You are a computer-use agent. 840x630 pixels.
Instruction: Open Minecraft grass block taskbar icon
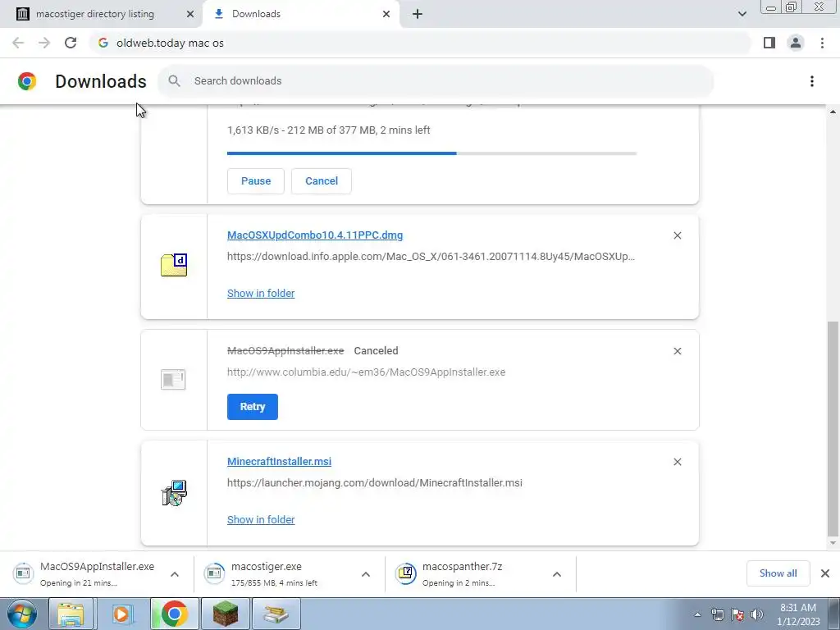(226, 614)
